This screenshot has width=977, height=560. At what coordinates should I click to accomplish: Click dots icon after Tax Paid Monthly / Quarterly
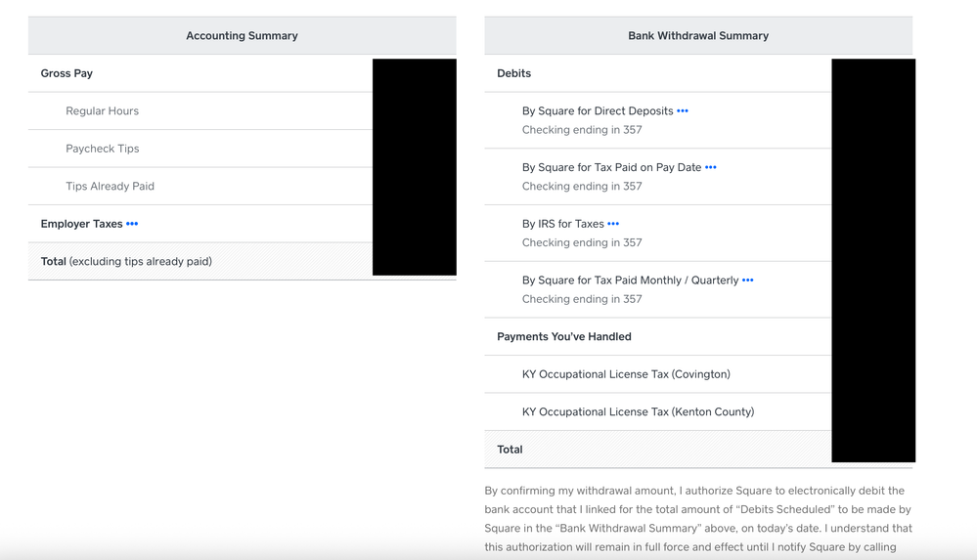pyautogui.click(x=748, y=280)
